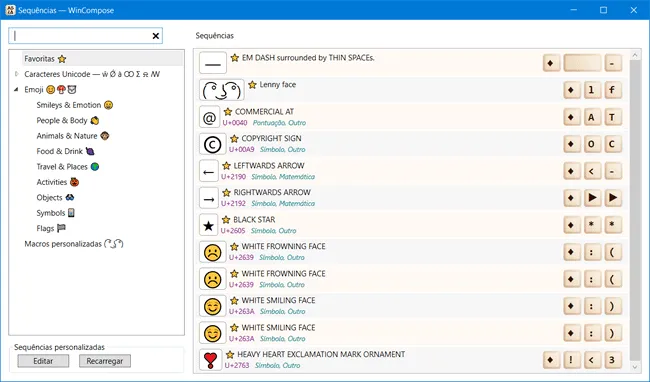Viewport: 650px width, 382px height.
Task: Click the Lenny face character preview
Action: 222,90
